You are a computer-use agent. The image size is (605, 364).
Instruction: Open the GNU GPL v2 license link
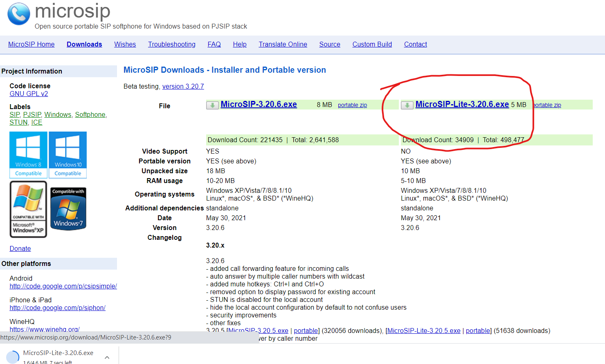click(29, 94)
